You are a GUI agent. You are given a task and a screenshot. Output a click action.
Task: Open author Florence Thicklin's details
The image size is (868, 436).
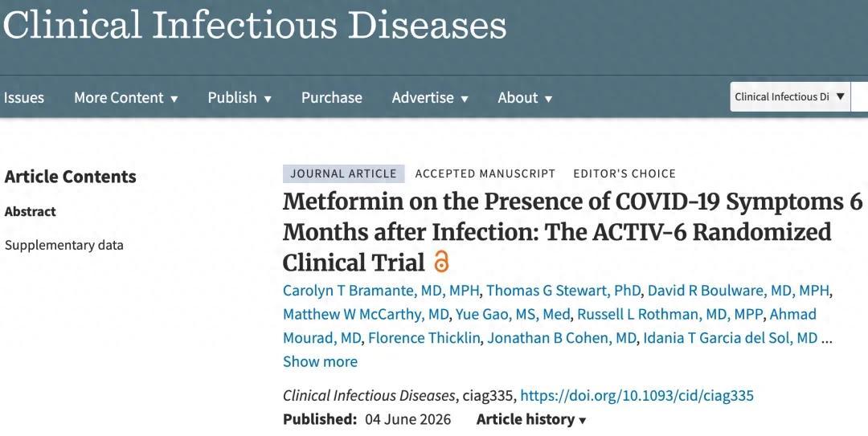coord(424,337)
